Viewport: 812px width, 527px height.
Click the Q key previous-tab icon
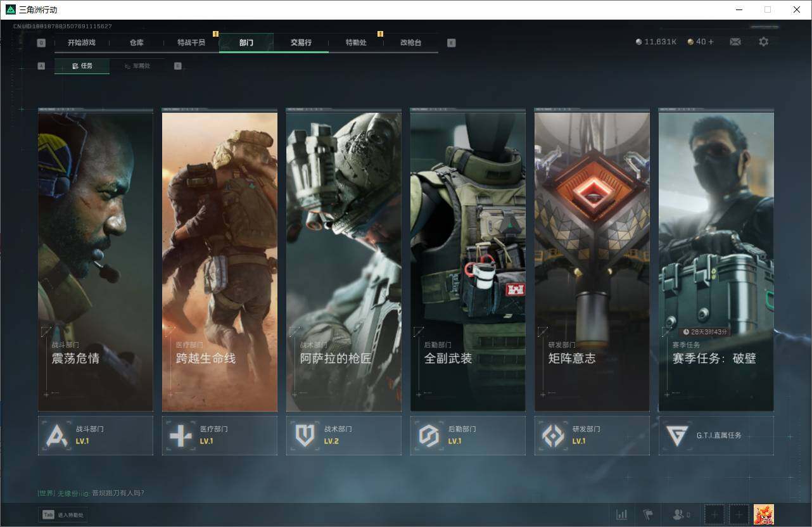coord(41,43)
